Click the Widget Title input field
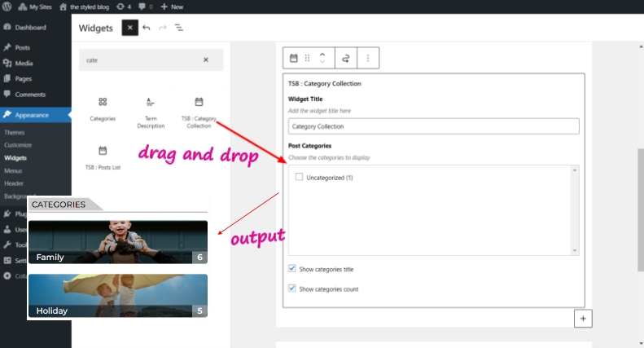 433,126
